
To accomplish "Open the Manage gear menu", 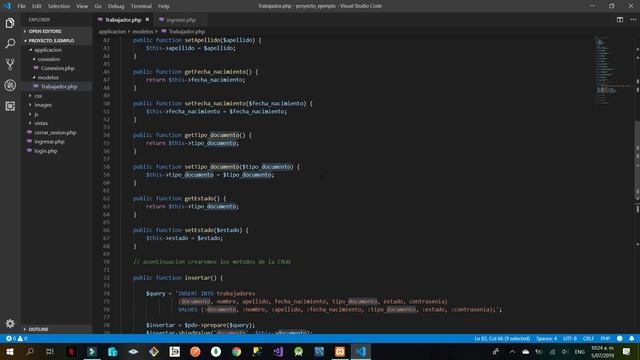I will pos(10,323).
